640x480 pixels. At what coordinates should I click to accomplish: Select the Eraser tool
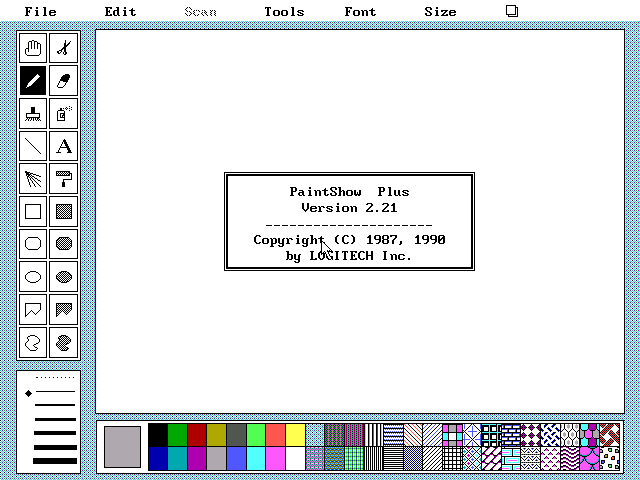pos(64,81)
